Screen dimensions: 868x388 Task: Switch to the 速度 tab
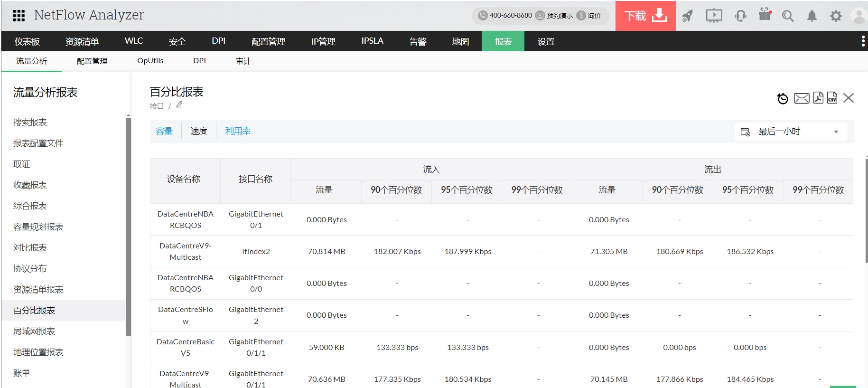click(x=199, y=131)
